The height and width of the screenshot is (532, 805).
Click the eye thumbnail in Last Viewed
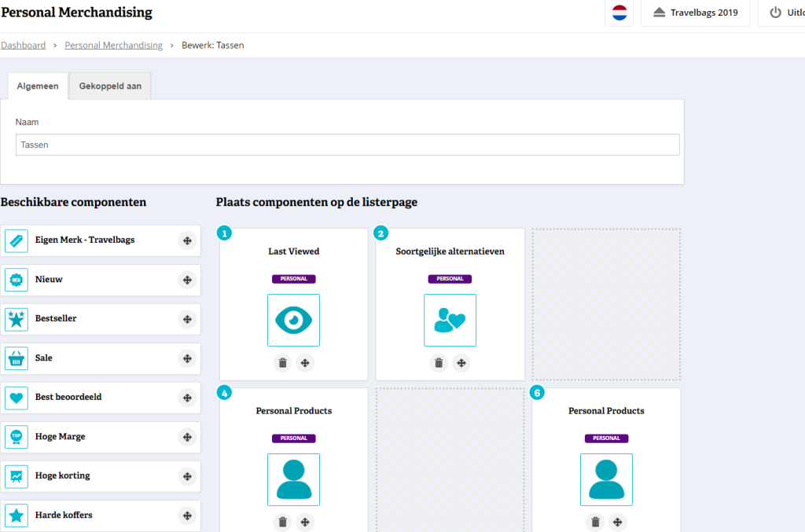293,320
